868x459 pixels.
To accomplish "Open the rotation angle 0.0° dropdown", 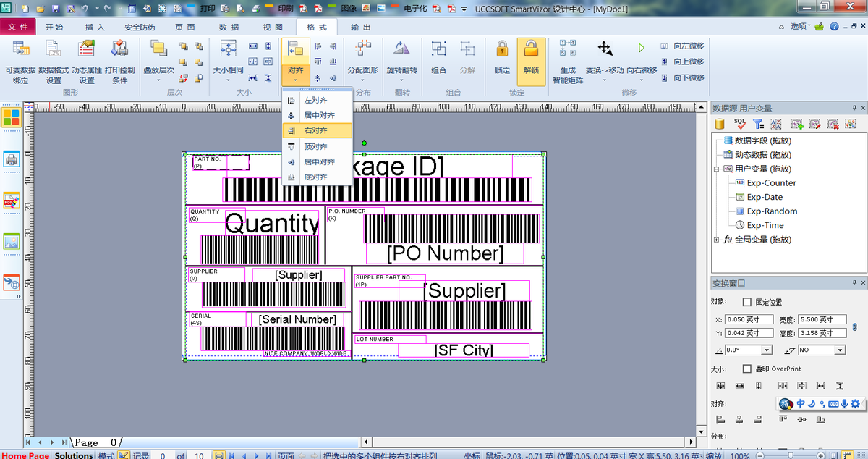I will click(x=767, y=350).
